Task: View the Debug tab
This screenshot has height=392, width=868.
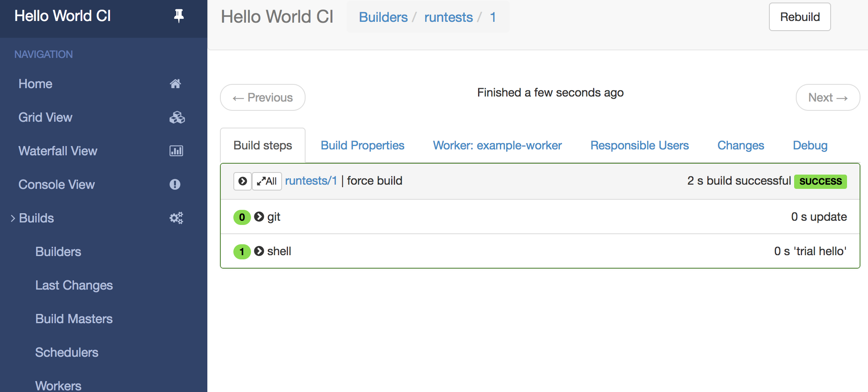Action: pyautogui.click(x=810, y=145)
